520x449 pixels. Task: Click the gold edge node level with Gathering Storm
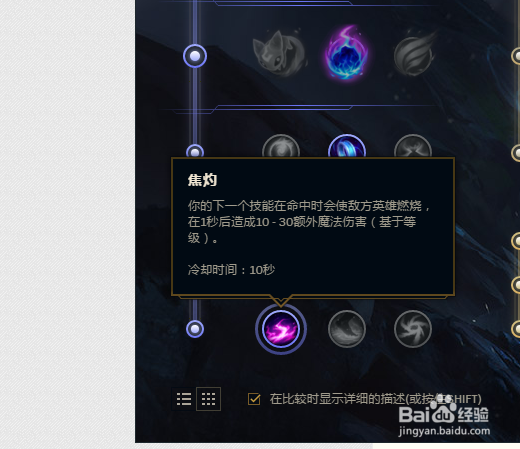click(516, 329)
